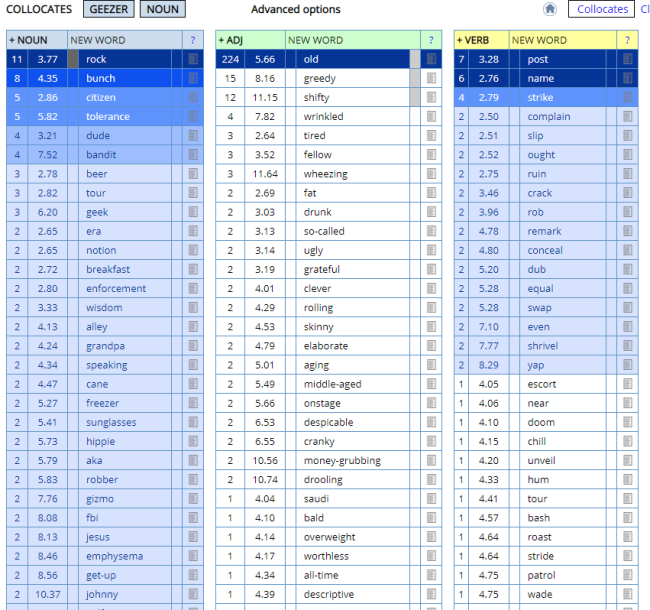Select the verb collocate conceal
The image size is (650, 610).
[545, 250]
